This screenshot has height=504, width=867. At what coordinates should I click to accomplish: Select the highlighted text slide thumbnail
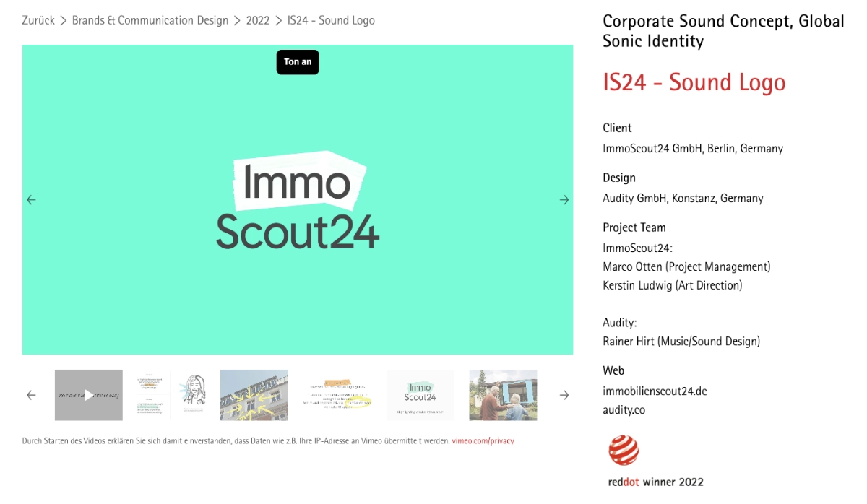click(337, 395)
